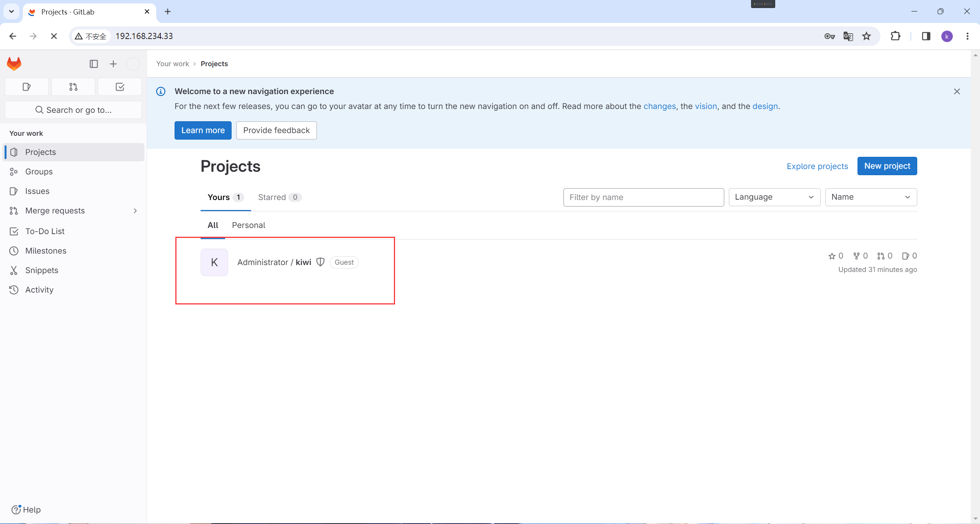980x524 pixels.
Task: Dismiss the navigation welcome banner
Action: (x=957, y=91)
